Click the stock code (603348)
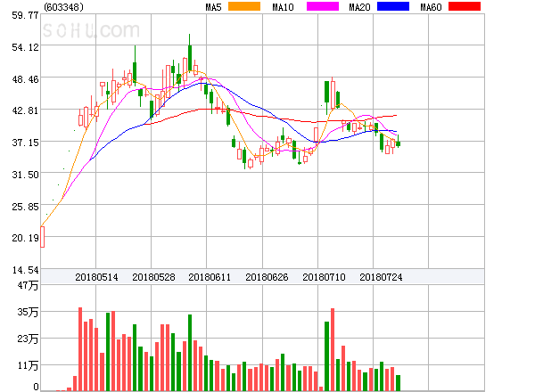Screen dimensions: 535x392 [x=63, y=7]
